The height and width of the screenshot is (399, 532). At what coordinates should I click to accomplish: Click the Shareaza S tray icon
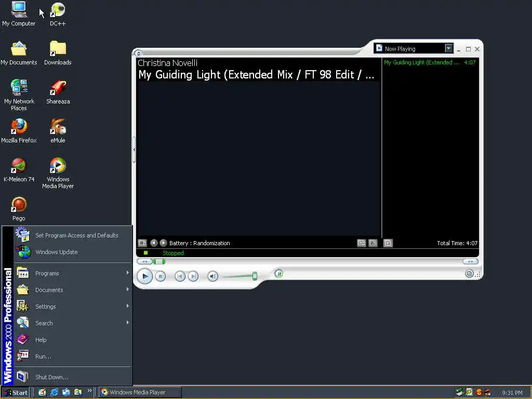478,392
